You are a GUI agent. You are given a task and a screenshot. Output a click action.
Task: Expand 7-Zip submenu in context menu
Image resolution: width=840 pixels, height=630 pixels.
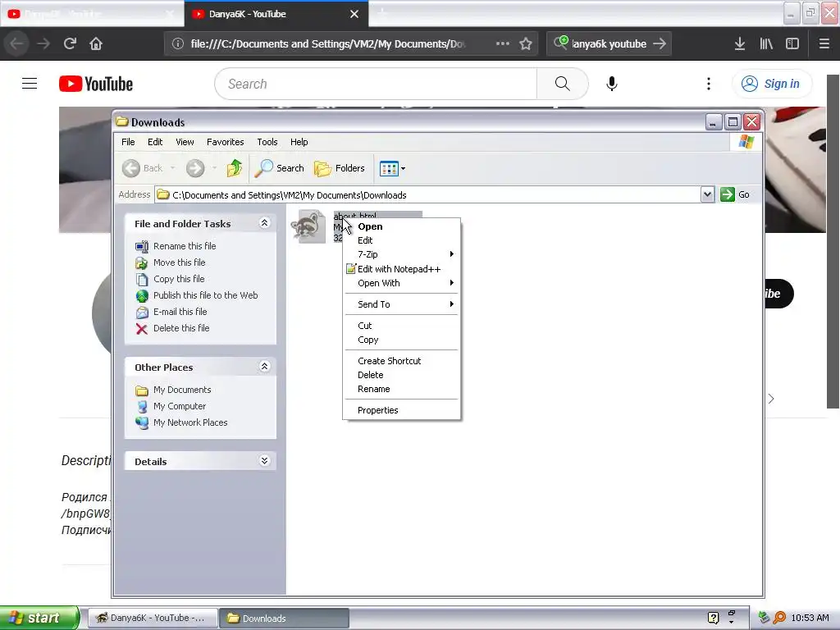[401, 254]
